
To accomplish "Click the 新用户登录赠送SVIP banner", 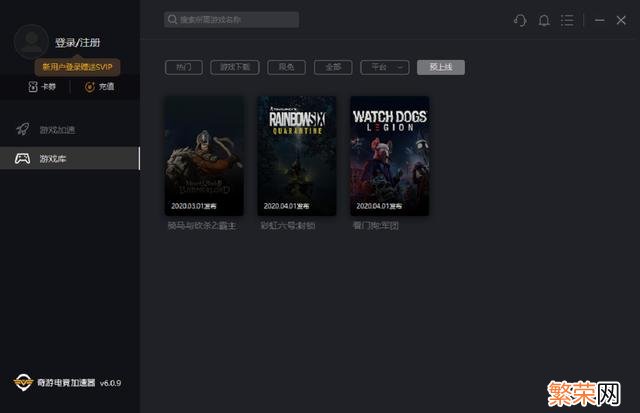I will (78, 65).
